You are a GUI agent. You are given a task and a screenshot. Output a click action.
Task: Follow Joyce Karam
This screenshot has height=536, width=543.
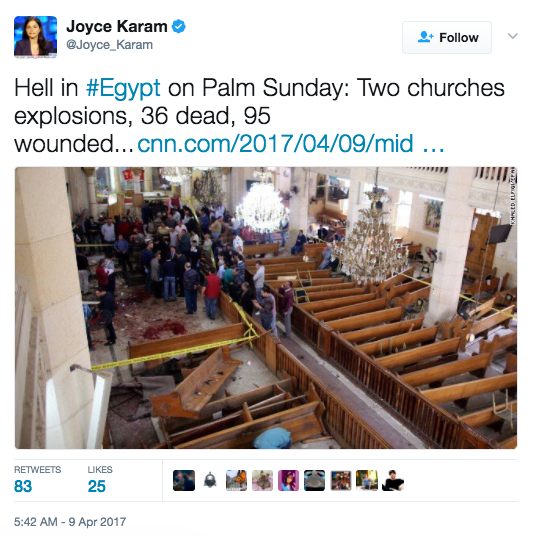(447, 37)
